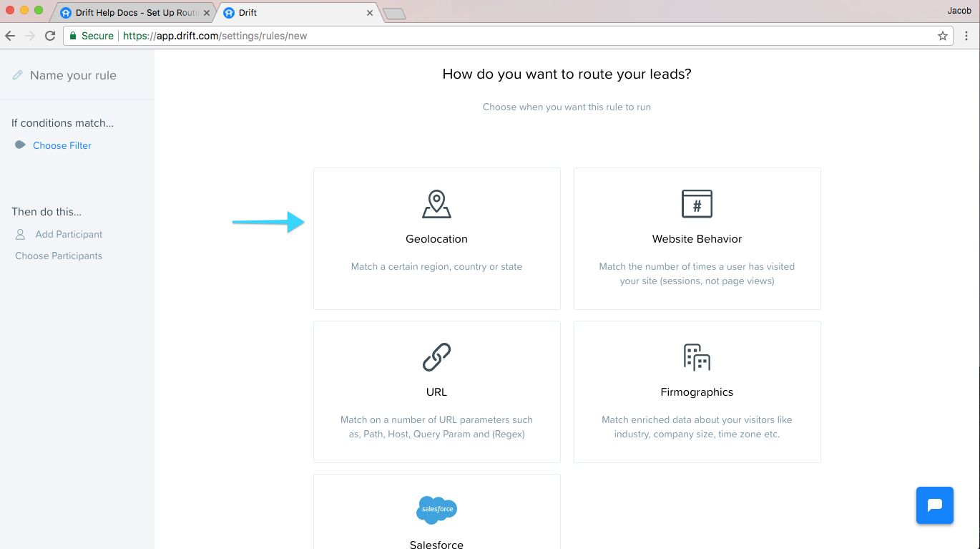Close the Drift Help Docs tab
The image size is (980, 549).
pyautogui.click(x=208, y=13)
